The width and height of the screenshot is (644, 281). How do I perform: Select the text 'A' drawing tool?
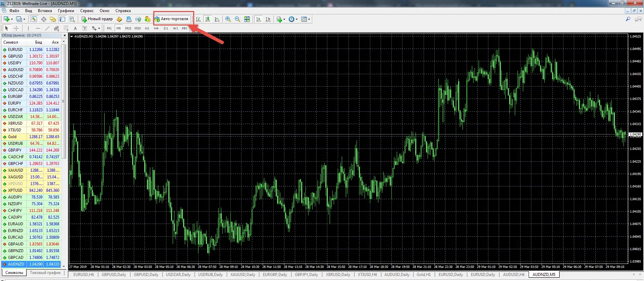click(75, 28)
